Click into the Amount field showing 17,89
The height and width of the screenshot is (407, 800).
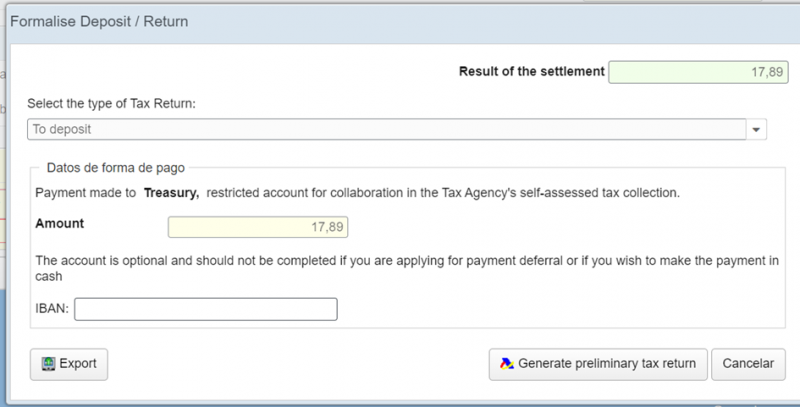point(258,227)
